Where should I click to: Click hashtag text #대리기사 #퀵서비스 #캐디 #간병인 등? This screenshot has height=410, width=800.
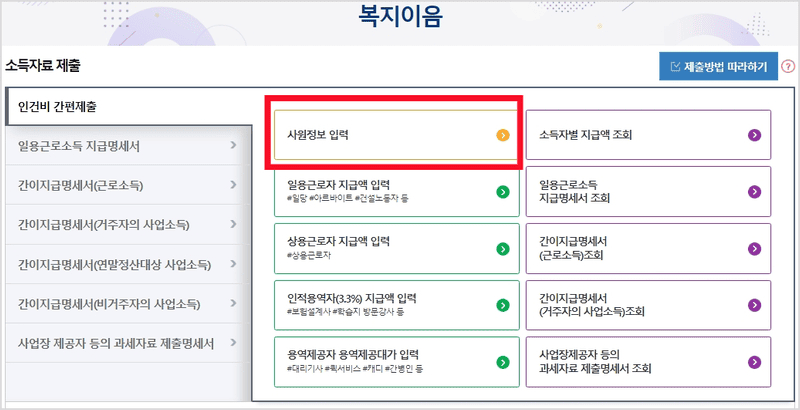click(355, 368)
